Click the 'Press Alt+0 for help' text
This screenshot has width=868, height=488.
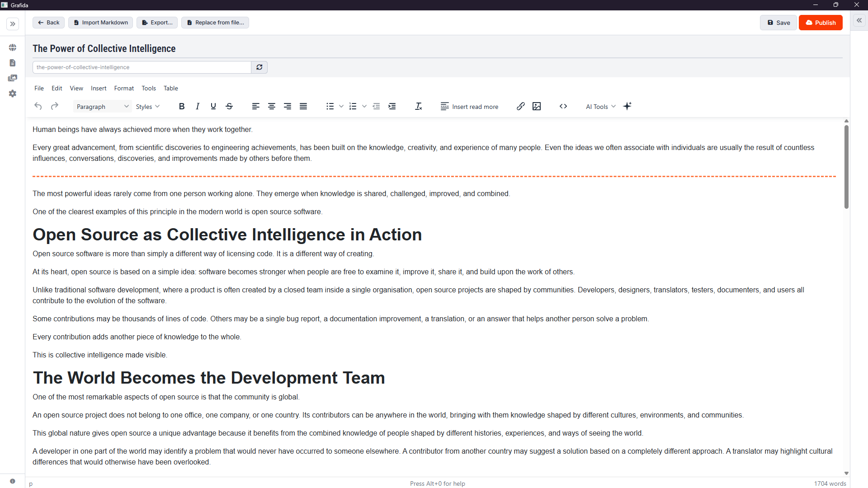tap(438, 483)
